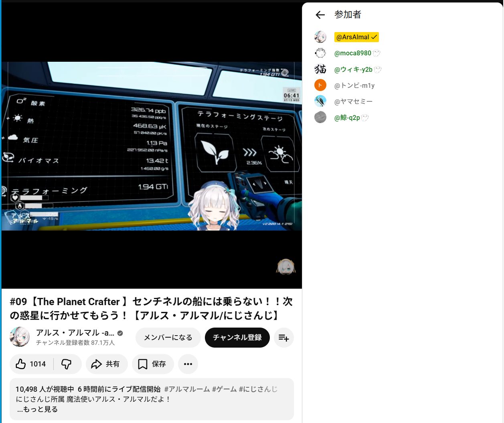Image resolution: width=504 pixels, height=423 pixels.
Task: Click the 共有 share button
Action: 107,364
